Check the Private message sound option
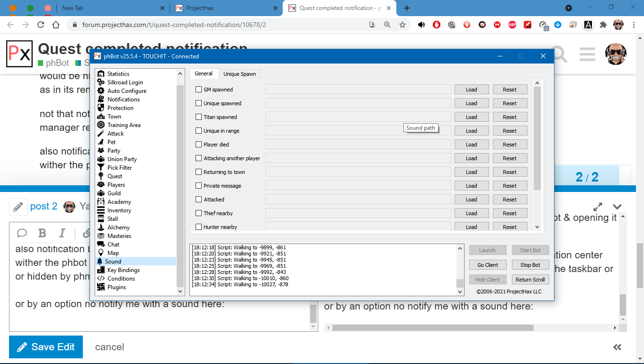Image resolution: width=644 pixels, height=364 pixels. [x=199, y=186]
